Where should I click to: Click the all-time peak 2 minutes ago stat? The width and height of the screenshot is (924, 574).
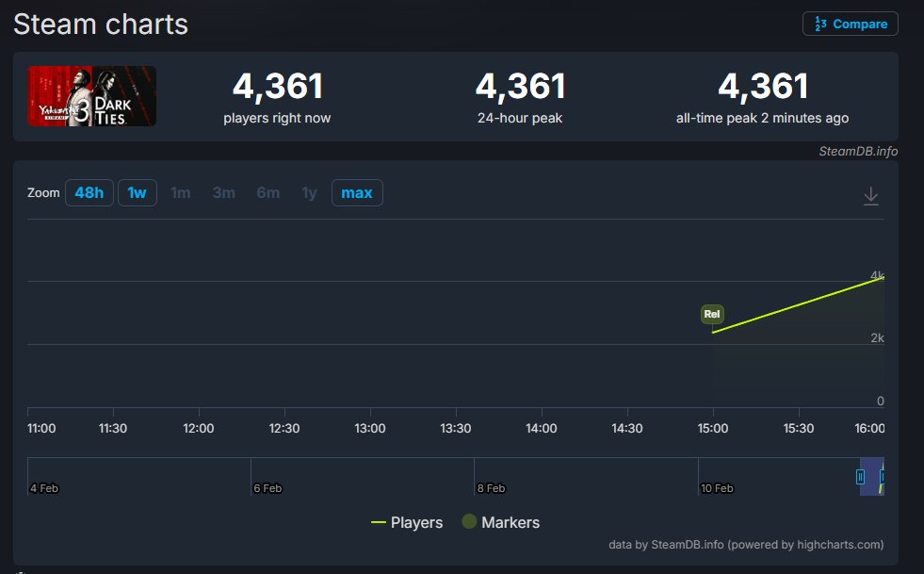(x=763, y=98)
